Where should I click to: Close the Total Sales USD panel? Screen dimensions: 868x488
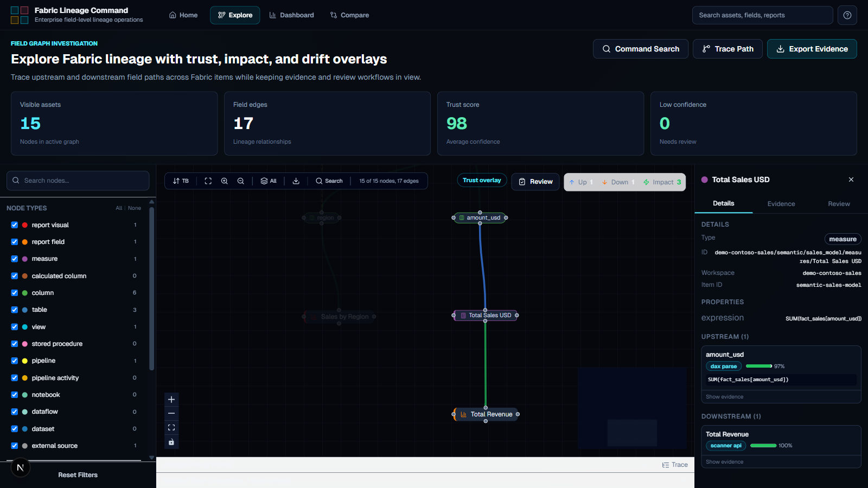click(851, 179)
